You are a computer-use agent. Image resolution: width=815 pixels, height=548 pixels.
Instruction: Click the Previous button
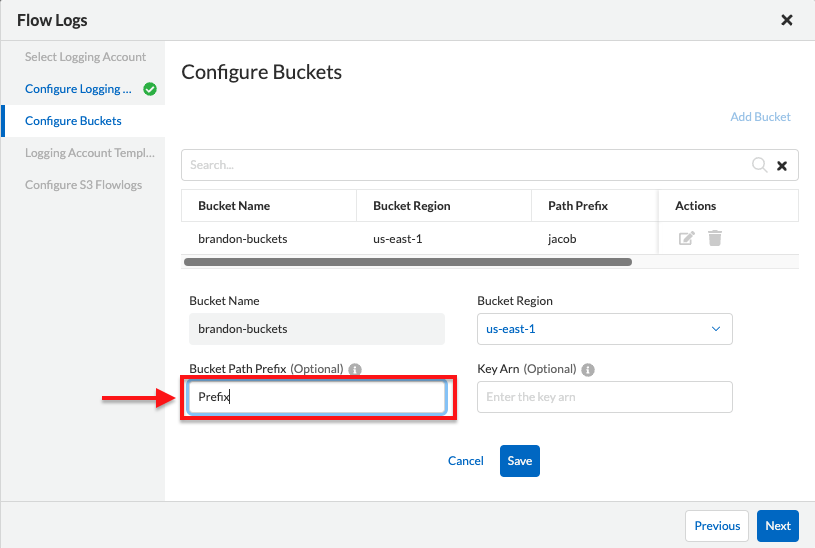tap(717, 526)
